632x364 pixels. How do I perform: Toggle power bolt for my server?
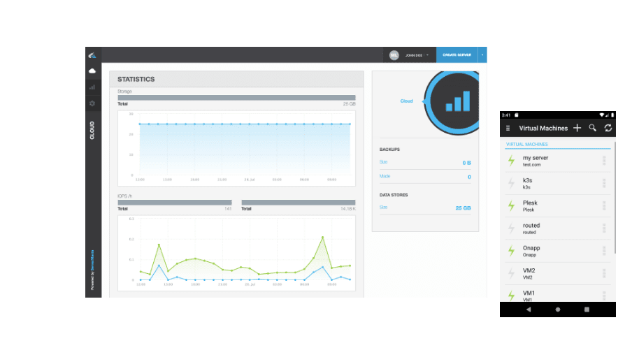click(x=511, y=161)
